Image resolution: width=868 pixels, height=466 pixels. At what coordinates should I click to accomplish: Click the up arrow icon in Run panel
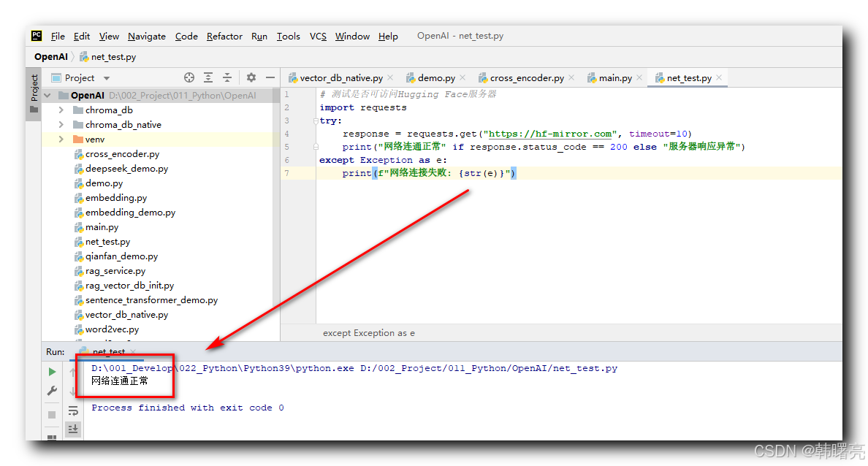pos(73,372)
